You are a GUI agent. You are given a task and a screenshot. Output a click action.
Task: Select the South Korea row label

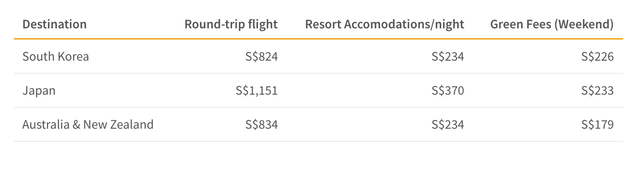tap(56, 56)
